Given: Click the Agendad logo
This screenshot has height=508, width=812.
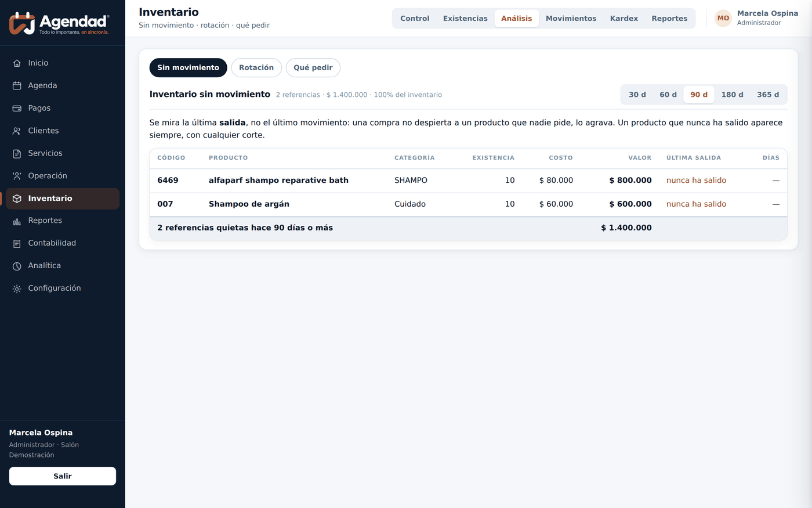Looking at the screenshot, I should pyautogui.click(x=59, y=23).
